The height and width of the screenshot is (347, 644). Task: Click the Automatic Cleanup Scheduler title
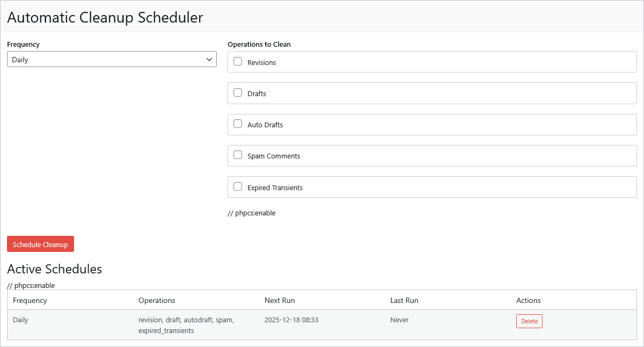[x=105, y=17]
